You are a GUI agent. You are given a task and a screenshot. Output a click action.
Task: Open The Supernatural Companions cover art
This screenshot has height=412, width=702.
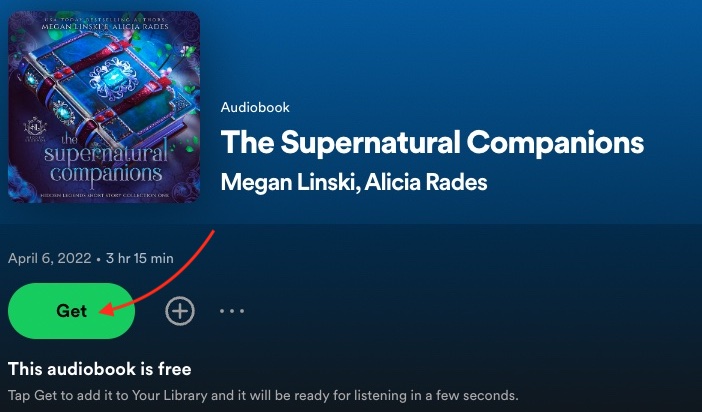104,107
